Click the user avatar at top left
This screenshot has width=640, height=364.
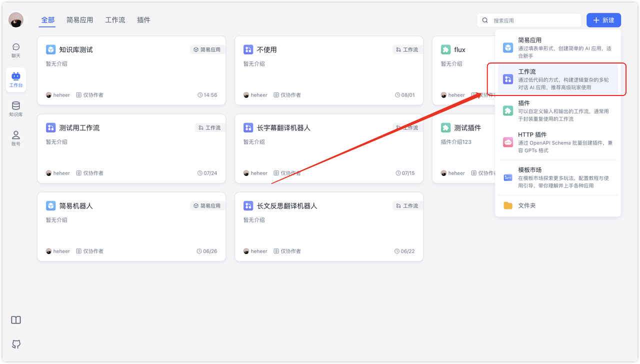16,20
